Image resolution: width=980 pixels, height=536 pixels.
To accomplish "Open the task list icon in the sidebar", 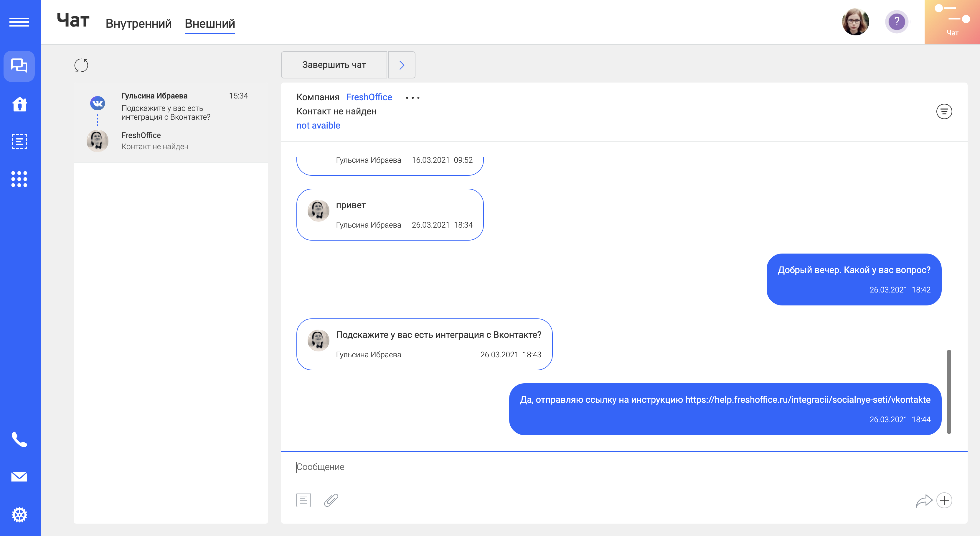I will (x=19, y=141).
